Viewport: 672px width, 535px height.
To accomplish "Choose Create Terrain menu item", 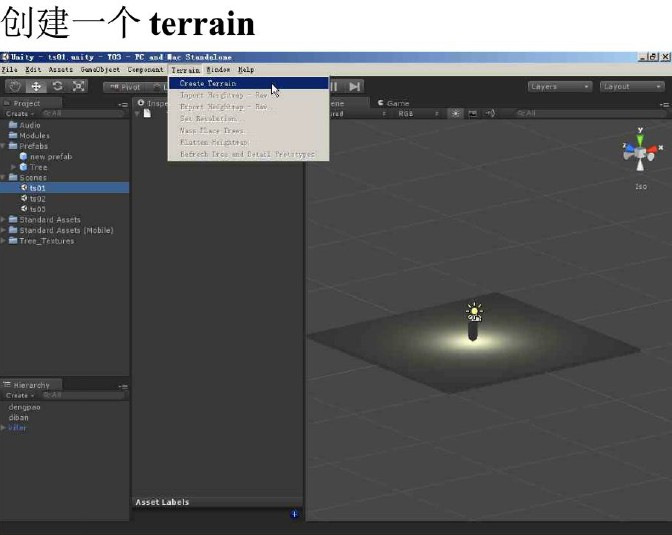I will (249, 83).
